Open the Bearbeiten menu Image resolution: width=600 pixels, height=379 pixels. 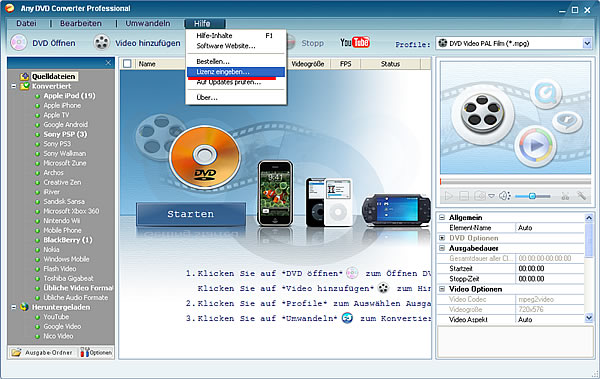click(x=81, y=23)
